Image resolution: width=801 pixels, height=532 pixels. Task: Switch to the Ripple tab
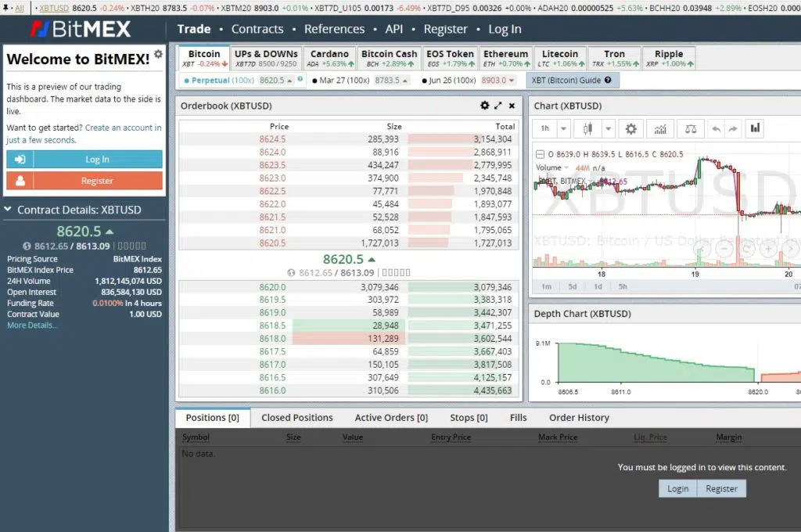coord(669,58)
